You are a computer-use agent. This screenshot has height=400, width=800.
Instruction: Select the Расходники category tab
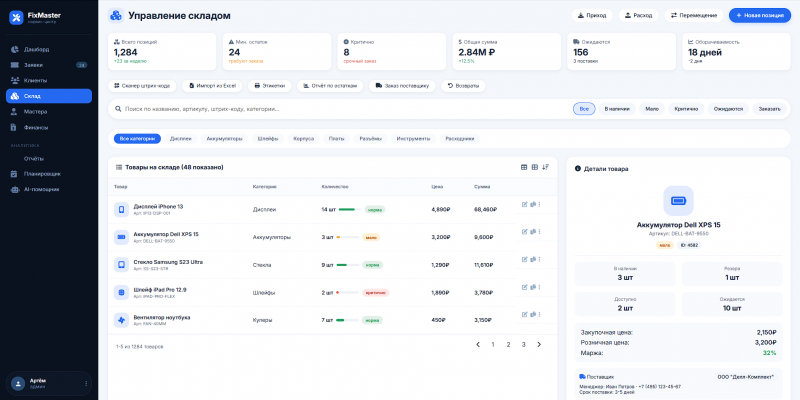460,139
